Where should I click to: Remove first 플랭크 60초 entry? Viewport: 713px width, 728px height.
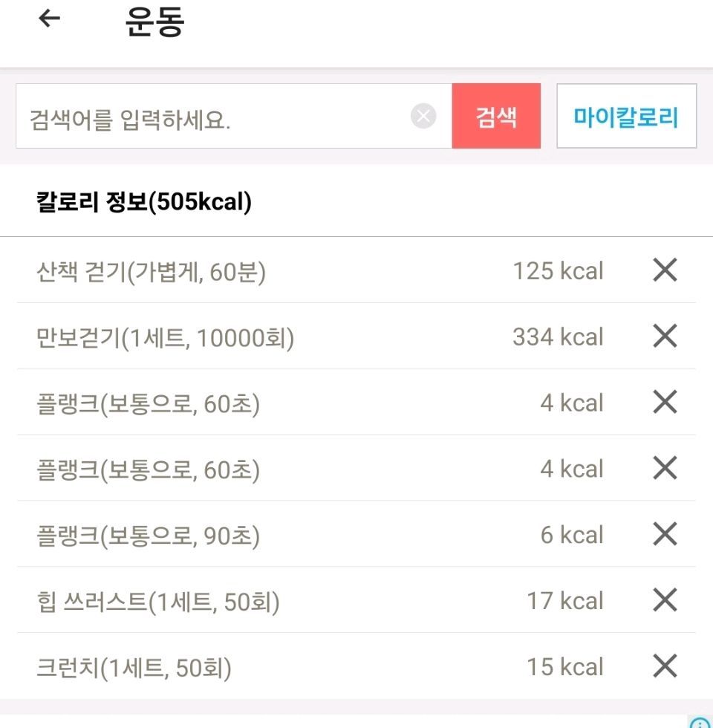(x=665, y=402)
